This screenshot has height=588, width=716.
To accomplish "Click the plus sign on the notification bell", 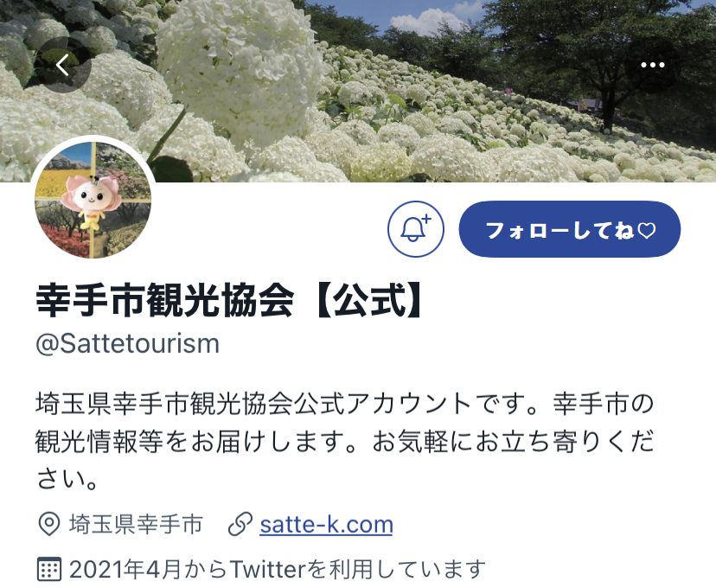I will click(x=427, y=219).
